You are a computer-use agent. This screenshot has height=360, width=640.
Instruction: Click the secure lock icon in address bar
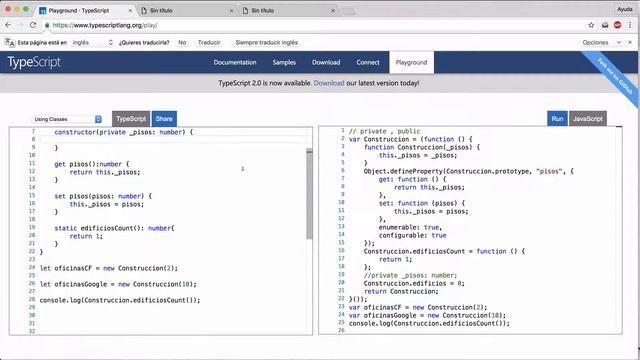pos(47,25)
